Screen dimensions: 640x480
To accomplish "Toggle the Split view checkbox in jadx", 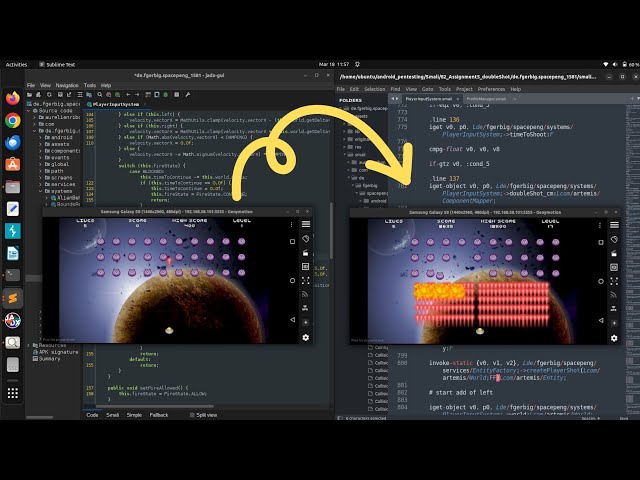I will coord(192,415).
